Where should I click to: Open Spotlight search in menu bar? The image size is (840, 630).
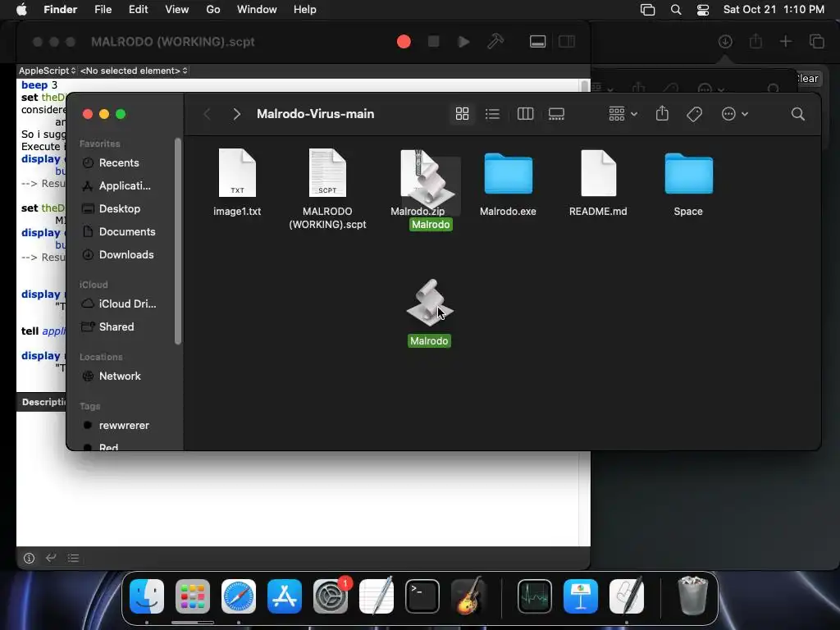676,10
